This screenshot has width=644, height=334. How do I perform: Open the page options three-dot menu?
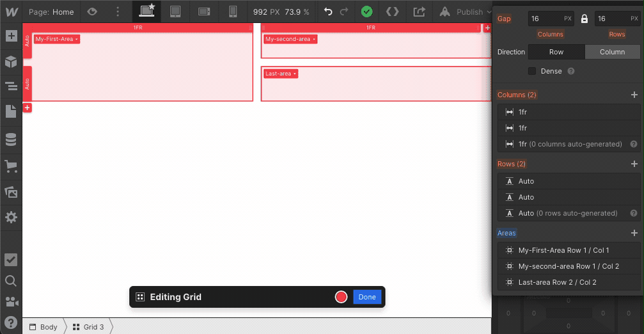(118, 12)
